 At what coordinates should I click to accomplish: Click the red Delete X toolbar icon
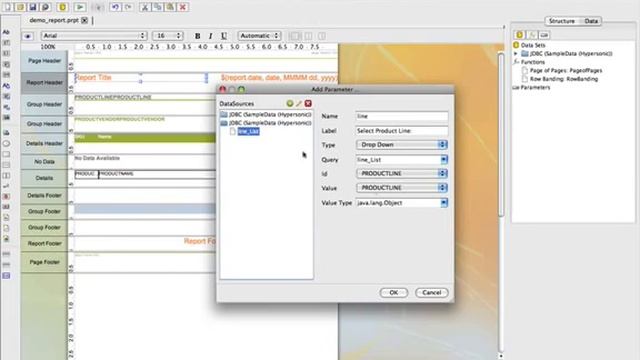pyautogui.click(x=183, y=7)
